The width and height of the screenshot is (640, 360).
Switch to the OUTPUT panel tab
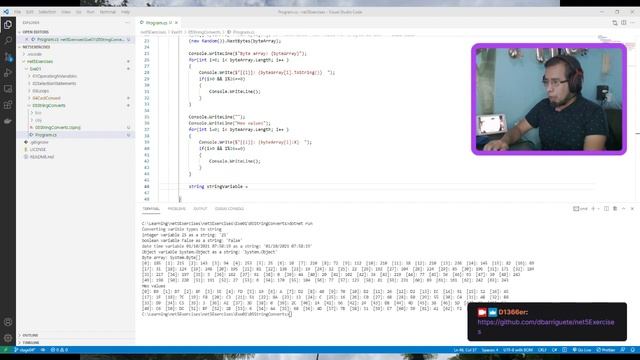click(200, 209)
